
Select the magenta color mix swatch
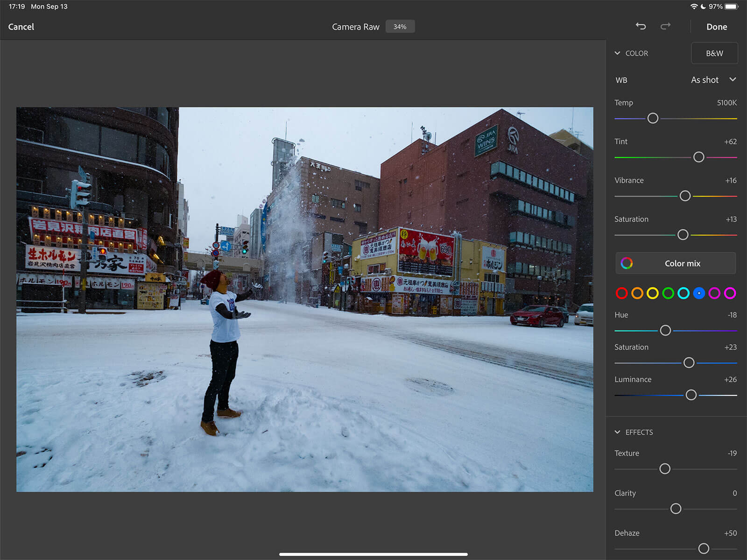coord(730,293)
